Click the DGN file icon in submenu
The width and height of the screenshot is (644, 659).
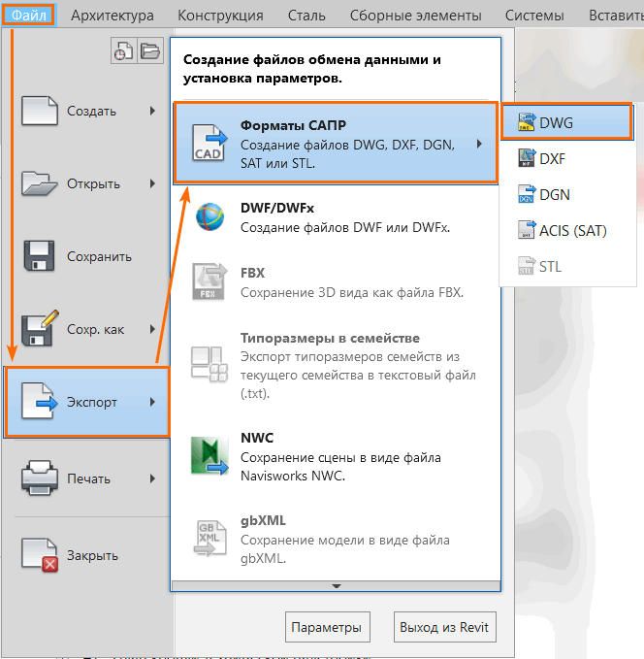pyautogui.click(x=527, y=194)
